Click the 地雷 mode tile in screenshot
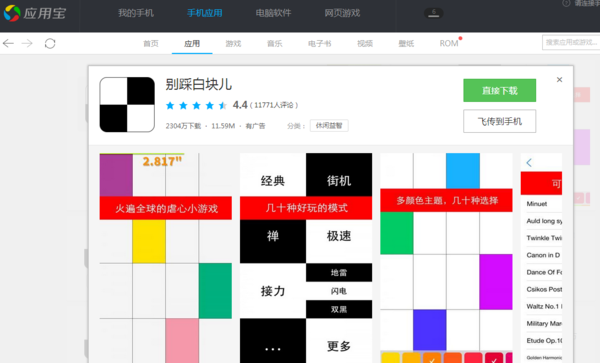The image size is (600, 363). tap(339, 272)
